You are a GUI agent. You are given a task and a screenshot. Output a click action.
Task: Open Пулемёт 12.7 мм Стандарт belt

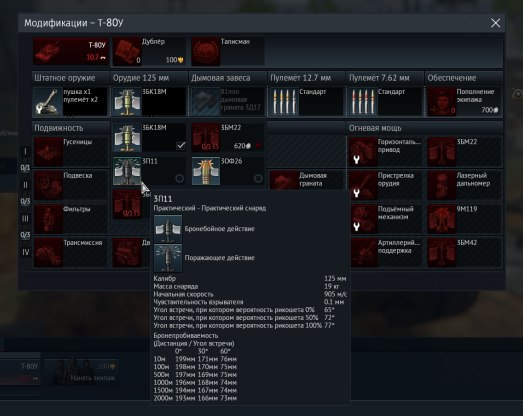(307, 102)
